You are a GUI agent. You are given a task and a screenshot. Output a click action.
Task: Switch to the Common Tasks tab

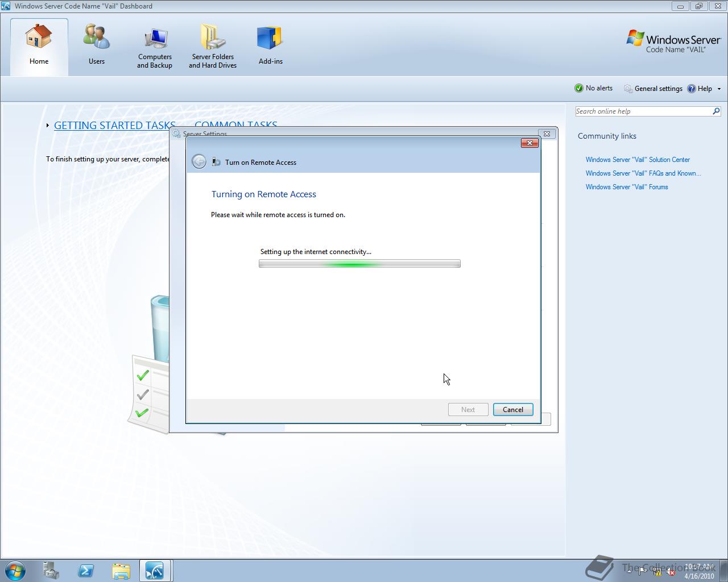[x=236, y=124]
